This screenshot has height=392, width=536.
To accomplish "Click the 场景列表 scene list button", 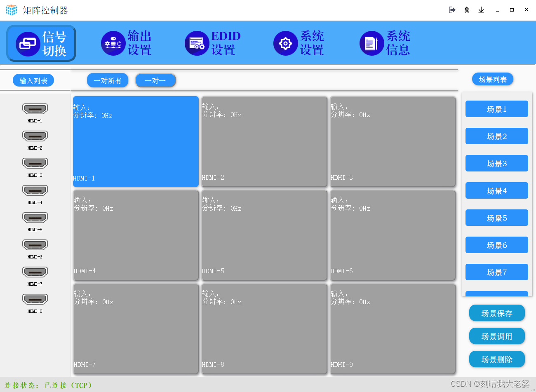I will (493, 79).
